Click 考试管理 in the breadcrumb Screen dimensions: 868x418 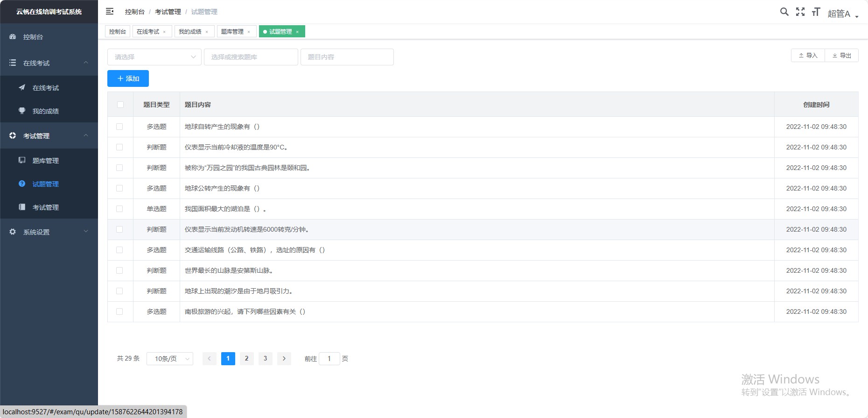point(168,12)
